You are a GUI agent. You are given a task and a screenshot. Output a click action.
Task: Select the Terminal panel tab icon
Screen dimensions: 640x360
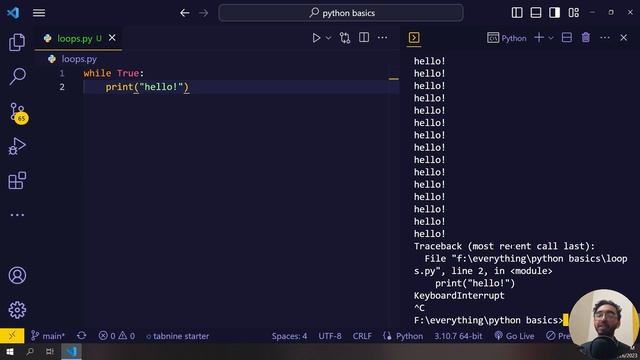414,38
